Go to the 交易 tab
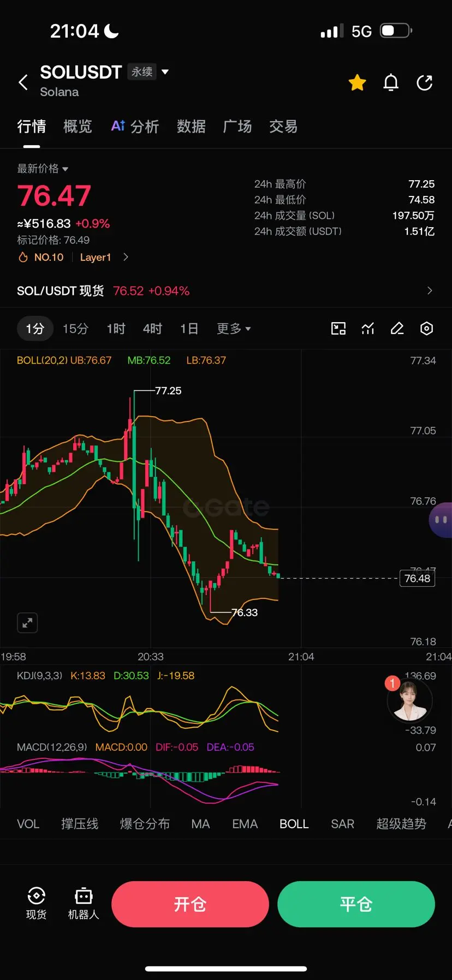Viewport: 452px width, 980px height. coord(283,127)
